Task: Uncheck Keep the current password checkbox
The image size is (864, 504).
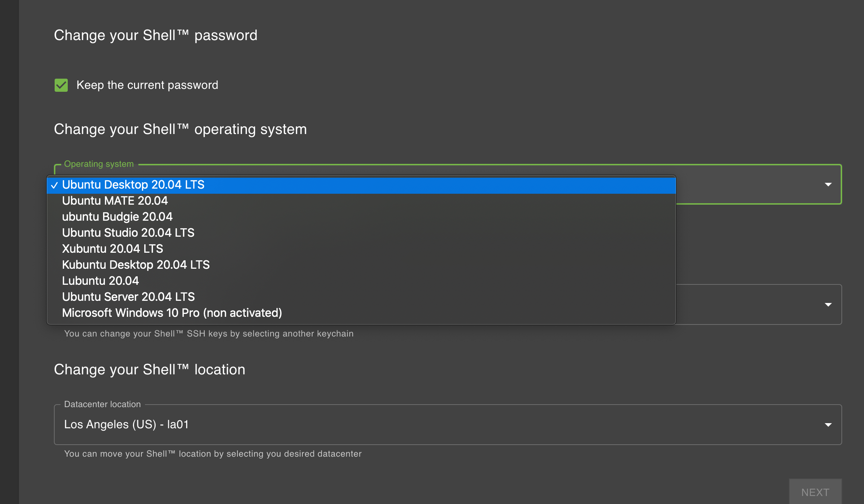Action: tap(61, 85)
